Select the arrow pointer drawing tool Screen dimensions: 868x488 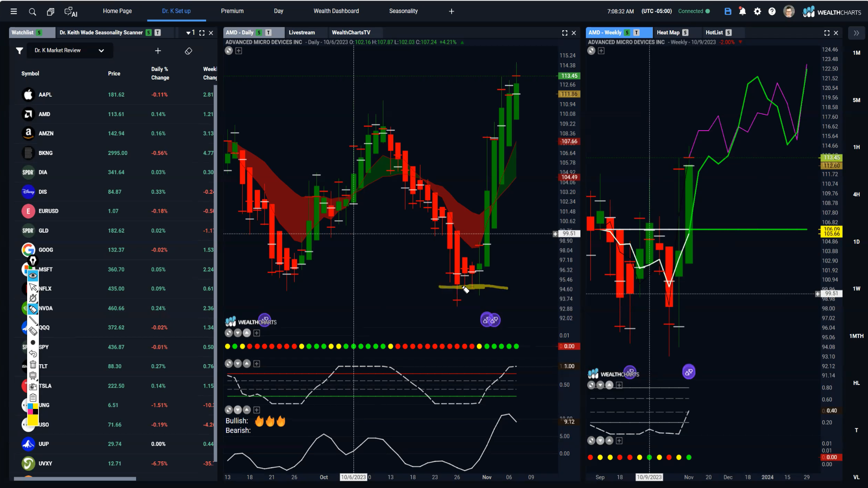33,287
